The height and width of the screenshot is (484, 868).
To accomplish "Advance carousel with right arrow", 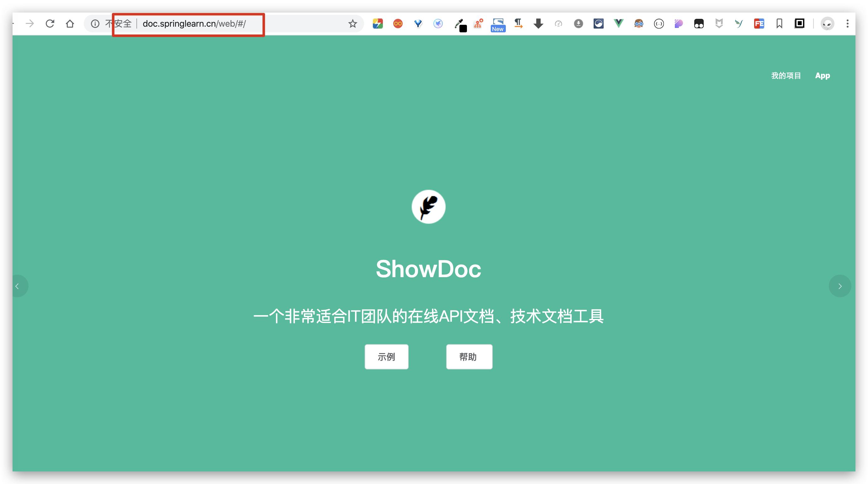I will [840, 286].
